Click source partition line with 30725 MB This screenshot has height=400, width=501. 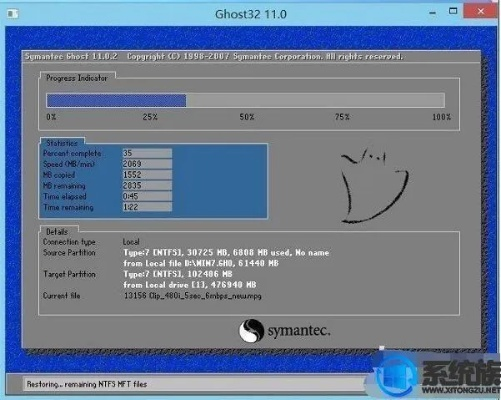[x=226, y=253]
